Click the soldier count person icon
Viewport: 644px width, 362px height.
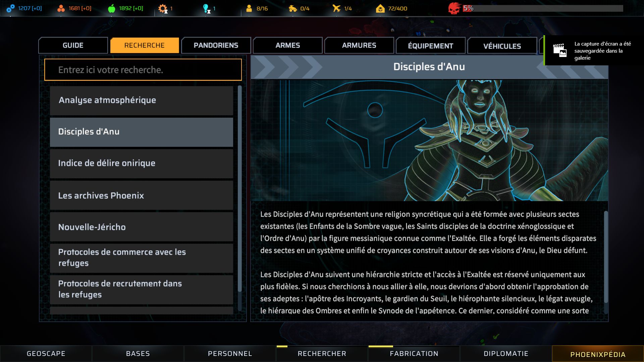click(249, 8)
